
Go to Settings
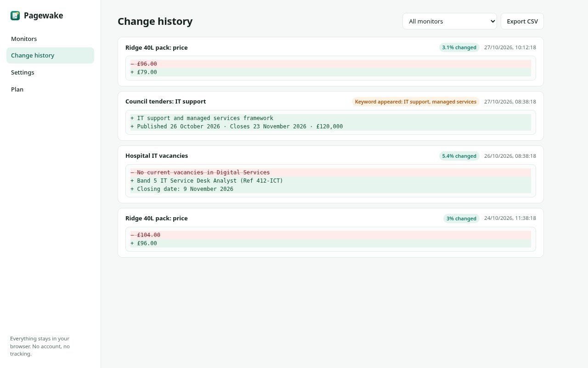[x=50, y=72]
